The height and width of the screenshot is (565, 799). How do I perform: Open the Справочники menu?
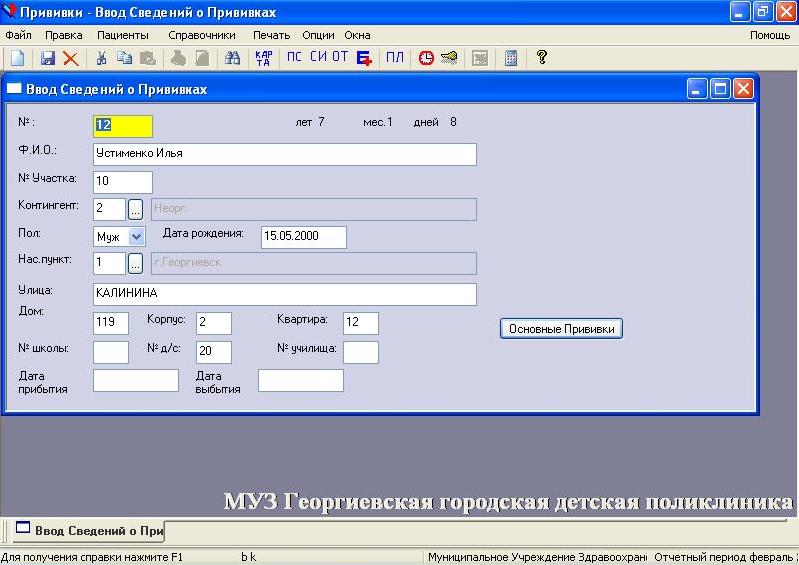point(202,35)
